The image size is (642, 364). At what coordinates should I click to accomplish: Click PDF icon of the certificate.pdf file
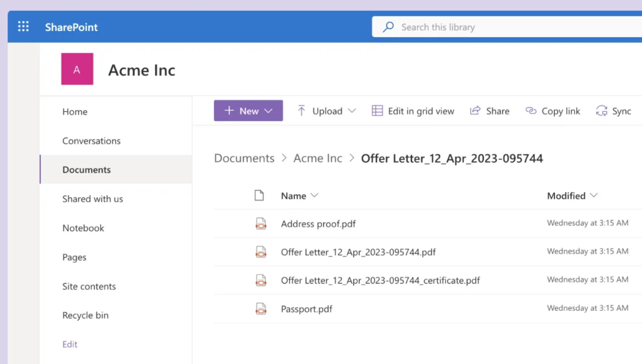261,280
